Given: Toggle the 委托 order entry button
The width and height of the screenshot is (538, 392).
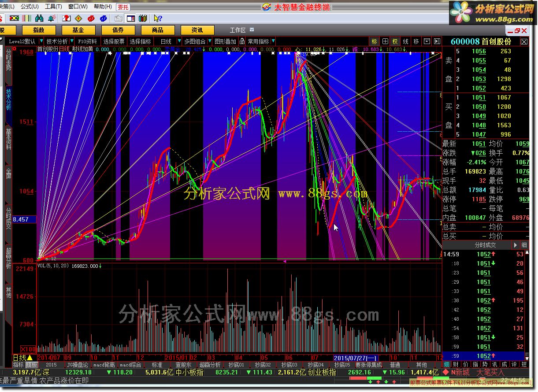Looking at the screenshot, I should click(123, 7).
